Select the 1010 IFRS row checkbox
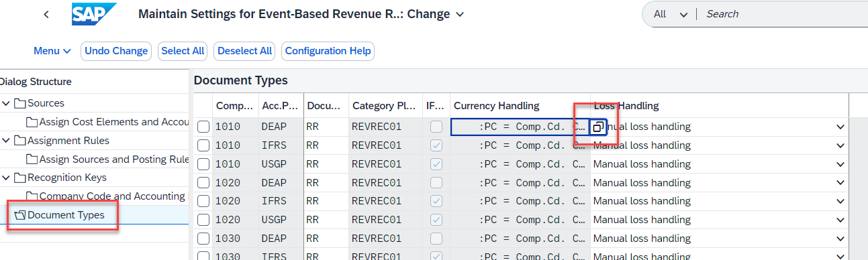The height and width of the screenshot is (260, 868). click(x=203, y=145)
